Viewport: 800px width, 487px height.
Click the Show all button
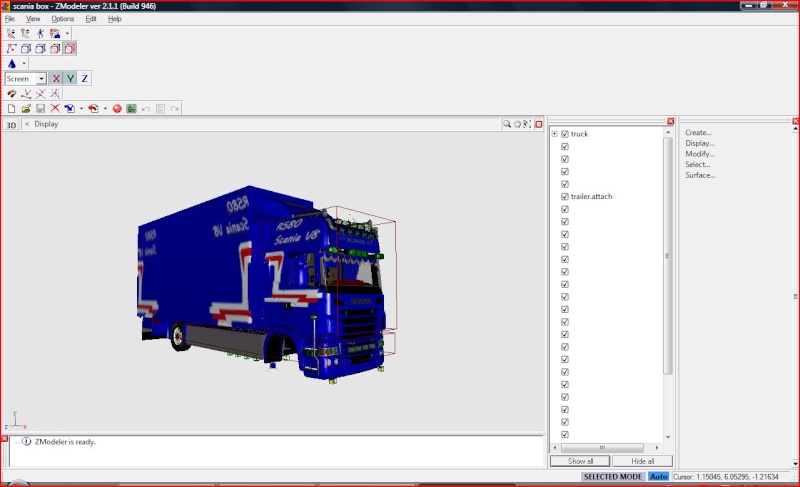pyautogui.click(x=580, y=461)
